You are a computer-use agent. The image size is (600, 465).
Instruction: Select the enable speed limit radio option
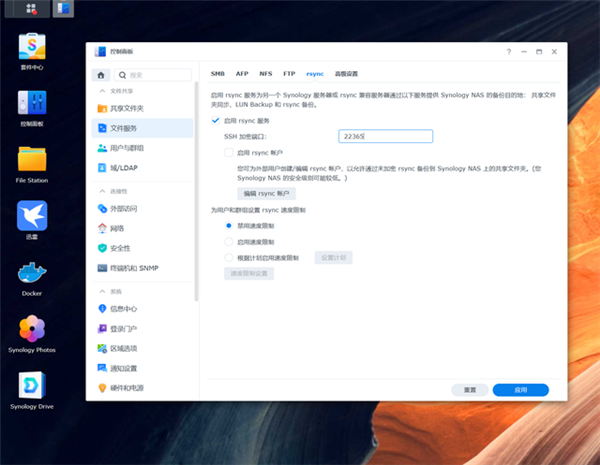point(228,242)
